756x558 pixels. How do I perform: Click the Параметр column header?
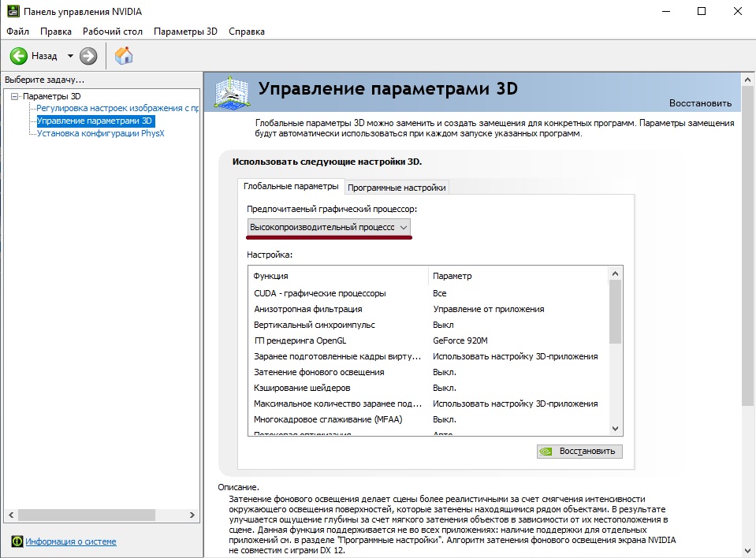point(518,276)
